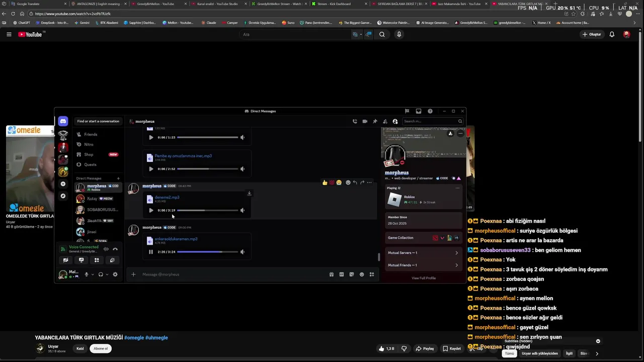The image size is (644, 362).
Task: Start a video call in Discord header
Action: 365,121
